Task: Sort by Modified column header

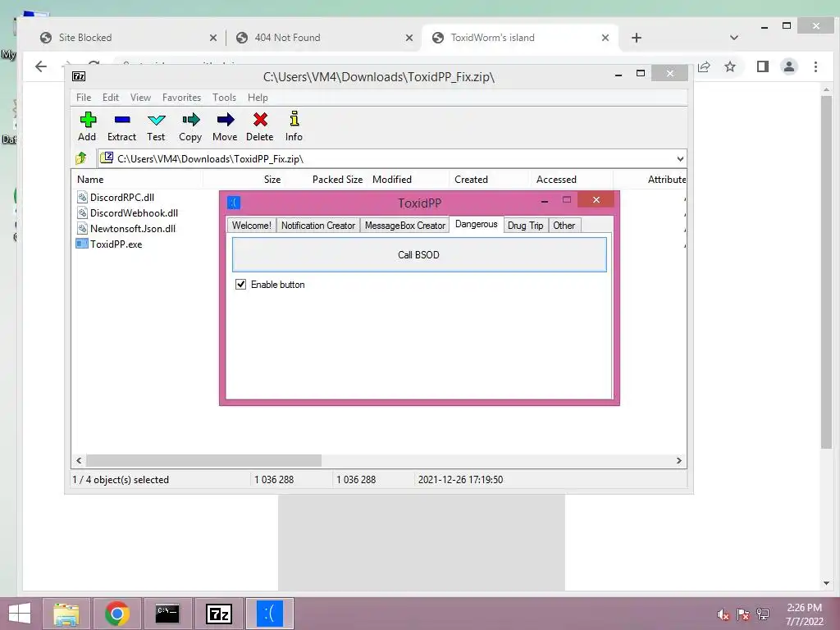Action: (x=409, y=180)
